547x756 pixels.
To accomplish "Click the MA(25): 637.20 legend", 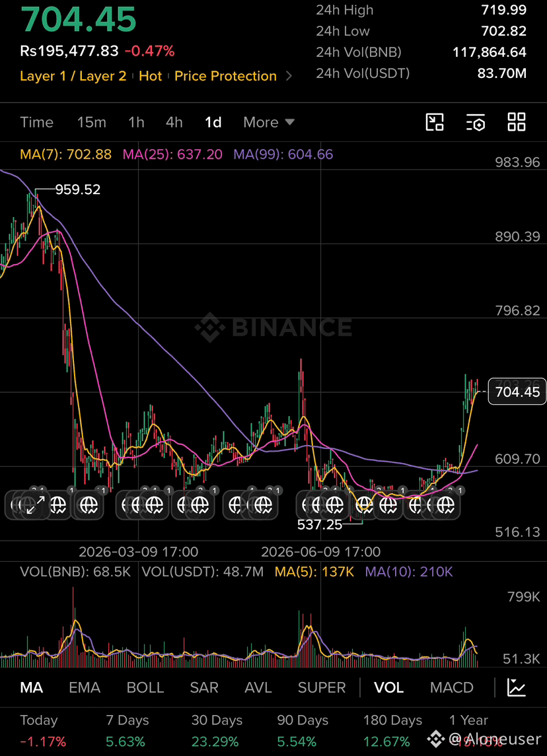I will [x=172, y=155].
